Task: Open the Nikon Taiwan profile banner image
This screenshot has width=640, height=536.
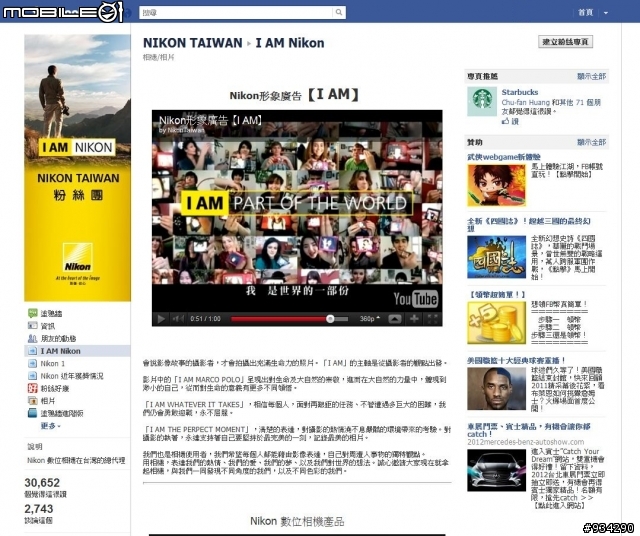Action: (78, 168)
